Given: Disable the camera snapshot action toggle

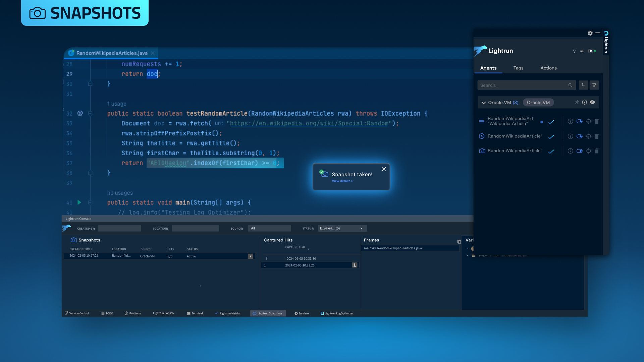Looking at the screenshot, I should [x=579, y=151].
